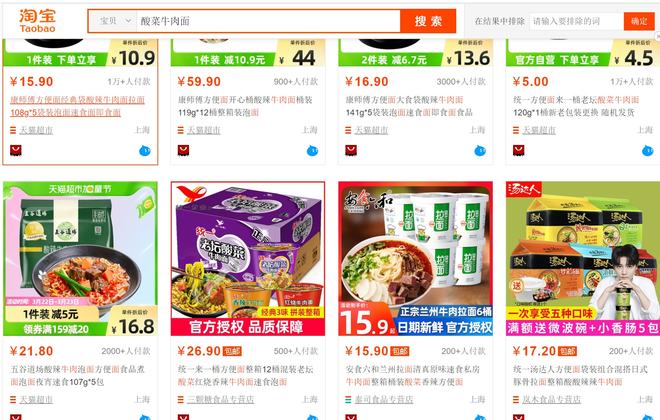Focus the exclude-words input field
The image size is (660, 420).
576,21
